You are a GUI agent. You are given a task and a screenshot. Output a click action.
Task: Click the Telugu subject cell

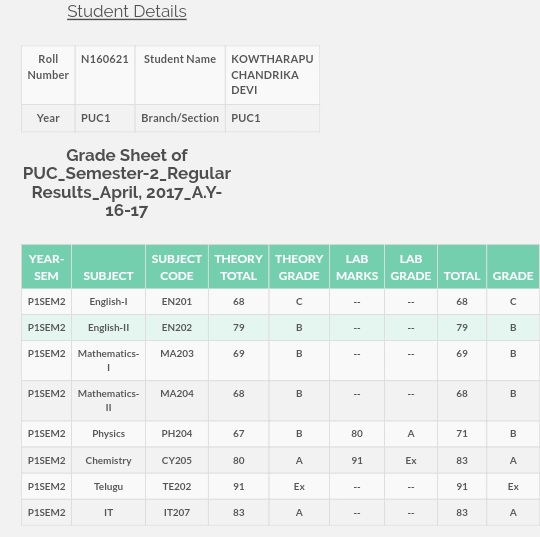tap(108, 486)
